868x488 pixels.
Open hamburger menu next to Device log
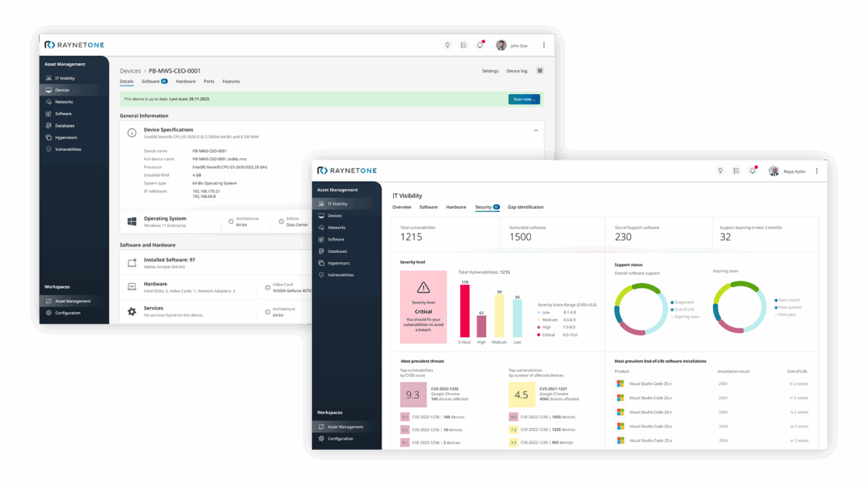point(539,71)
